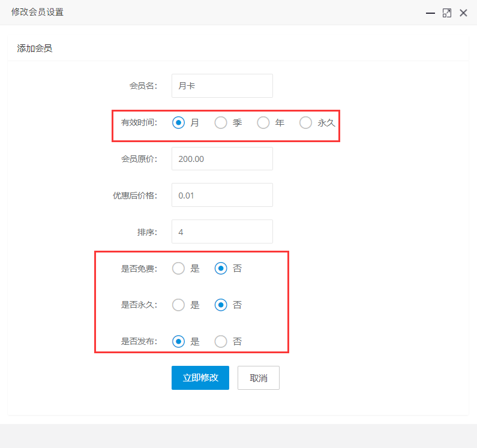Click the 有效时间 label
Screen dimensions: 477x448
click(x=139, y=122)
